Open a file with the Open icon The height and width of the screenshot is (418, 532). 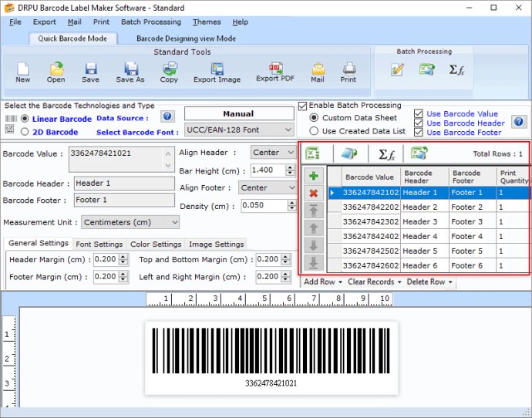tap(56, 69)
